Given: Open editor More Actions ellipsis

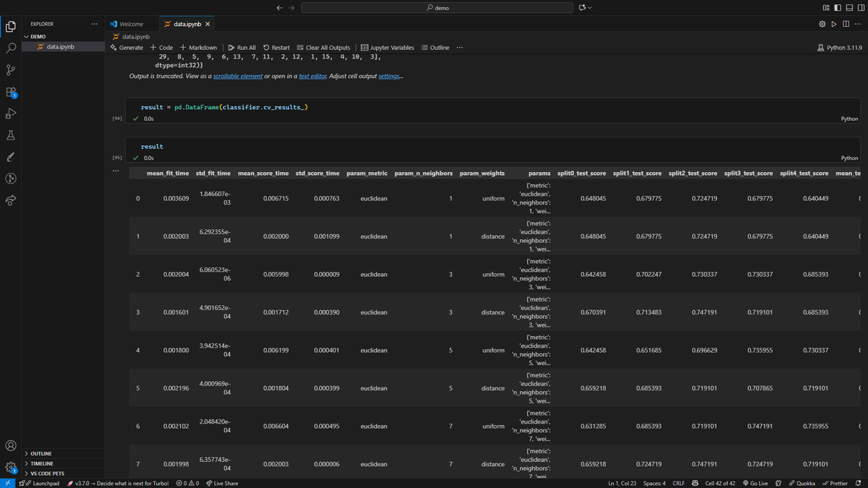Looking at the screenshot, I should (857, 24).
